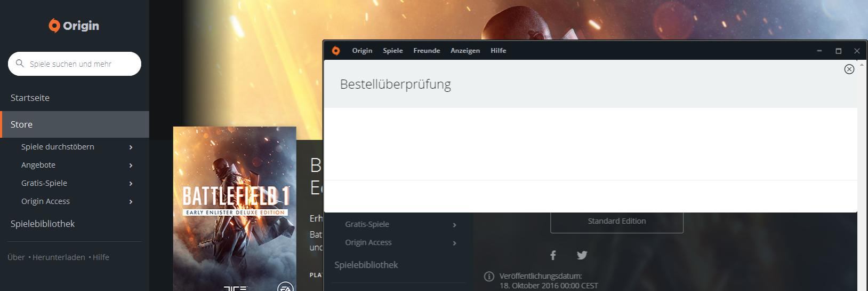Image resolution: width=868 pixels, height=291 pixels.
Task: Expand Gratis-Spiele in left sidebar
Action: click(x=131, y=183)
